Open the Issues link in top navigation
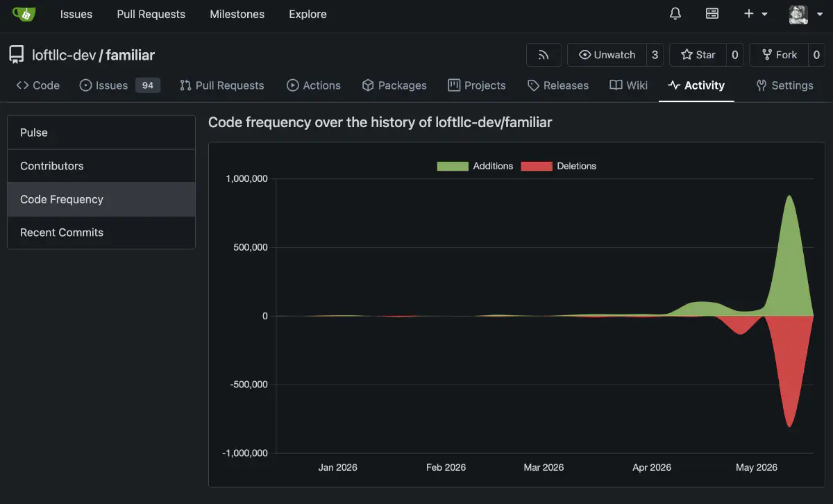 tap(76, 14)
